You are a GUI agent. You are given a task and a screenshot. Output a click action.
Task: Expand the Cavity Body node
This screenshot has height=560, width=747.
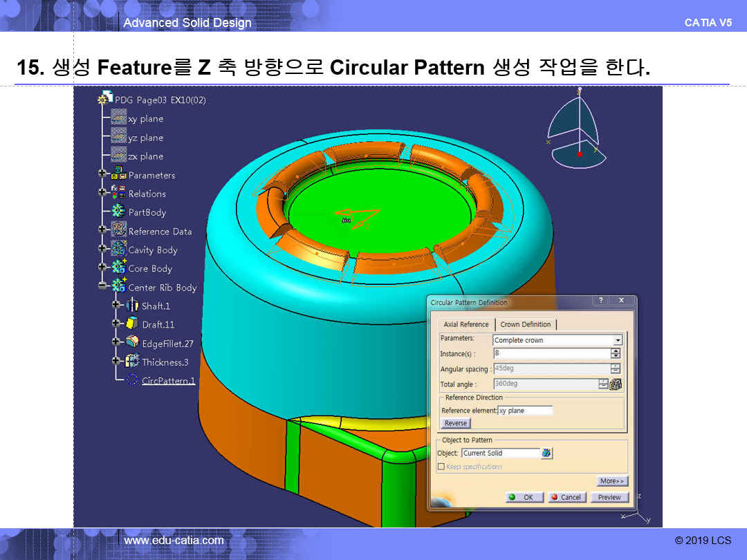tap(102, 250)
